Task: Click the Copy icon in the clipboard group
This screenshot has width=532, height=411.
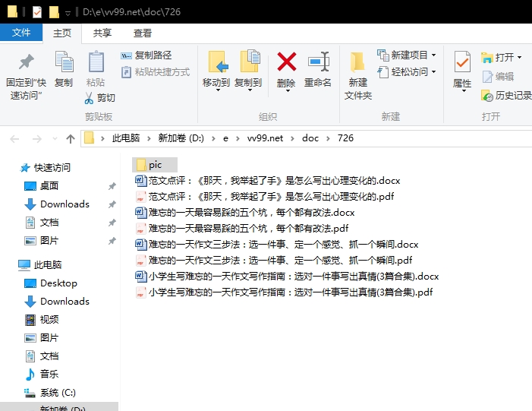Action: click(64, 62)
